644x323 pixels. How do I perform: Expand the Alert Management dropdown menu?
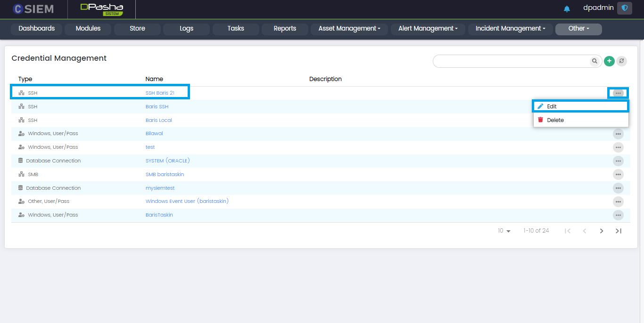click(x=428, y=29)
